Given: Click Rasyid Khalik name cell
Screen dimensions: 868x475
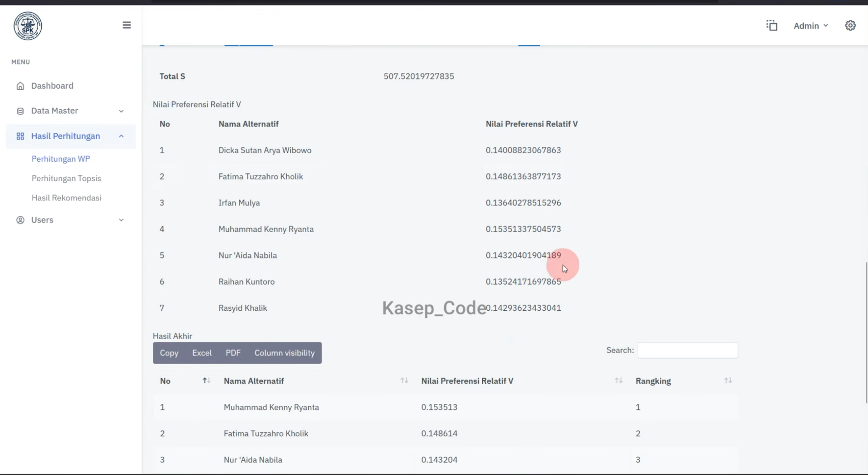Looking at the screenshot, I should pos(243,308).
